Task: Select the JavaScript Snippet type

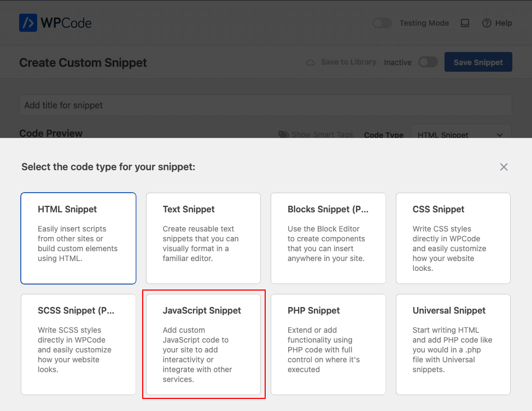Action: pos(203,344)
